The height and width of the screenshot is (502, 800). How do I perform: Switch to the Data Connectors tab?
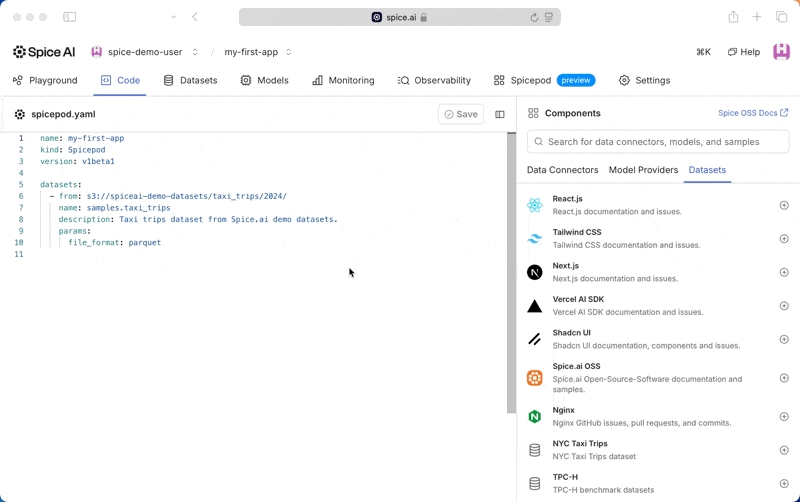(562, 170)
